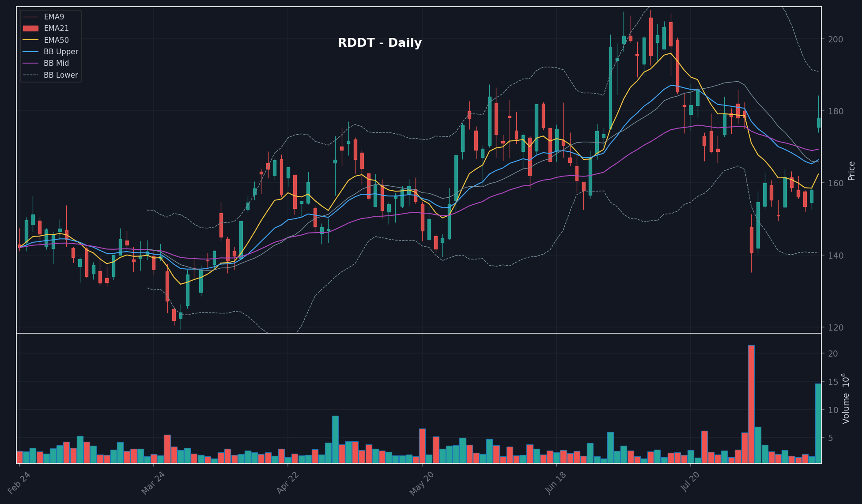This screenshot has width=862, height=504.
Task: Click the 10 volume axis label
Action: click(x=833, y=410)
